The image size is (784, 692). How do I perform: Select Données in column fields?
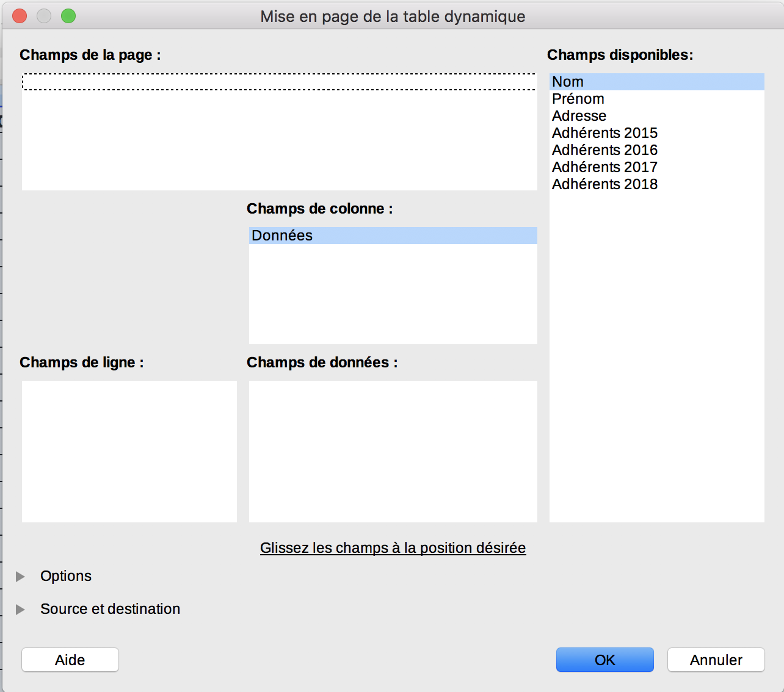[x=393, y=236]
